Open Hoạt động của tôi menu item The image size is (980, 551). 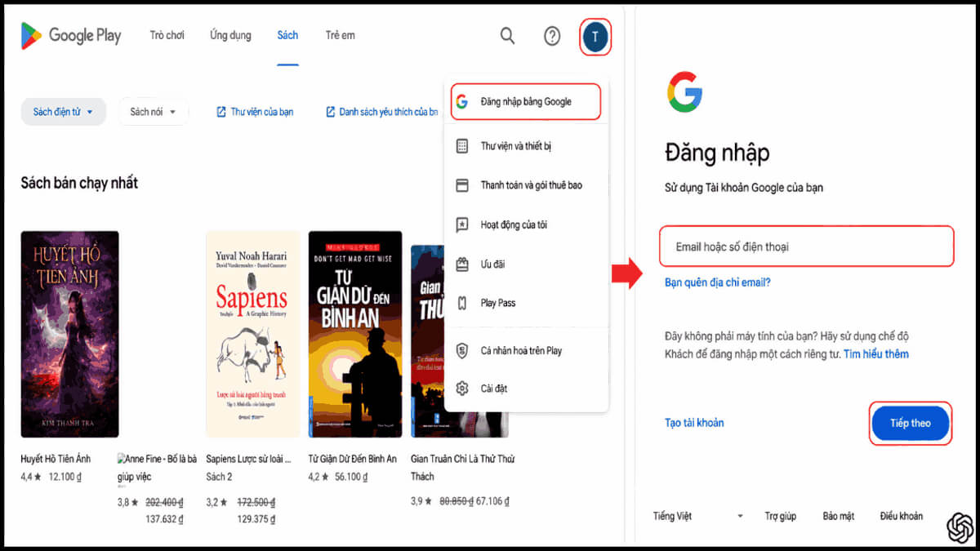click(x=526, y=224)
